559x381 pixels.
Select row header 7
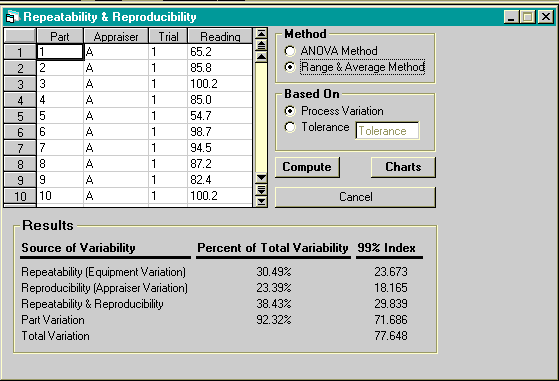(x=20, y=148)
